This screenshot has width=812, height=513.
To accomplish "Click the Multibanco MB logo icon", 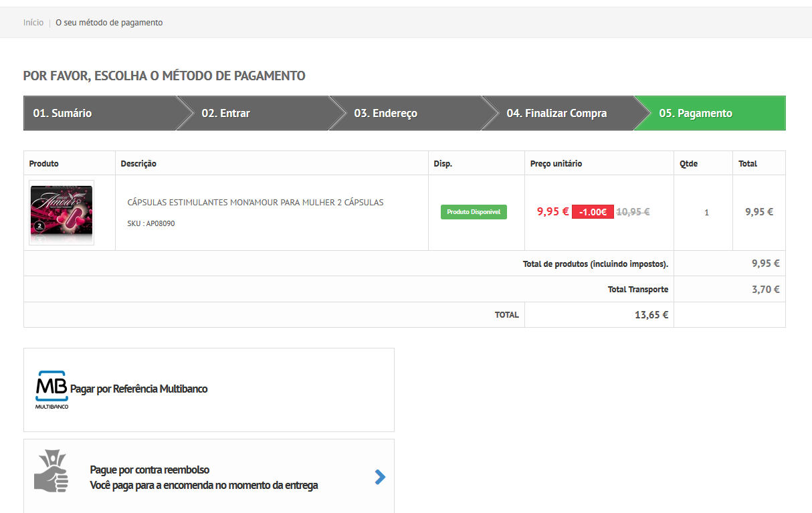I will coord(52,389).
